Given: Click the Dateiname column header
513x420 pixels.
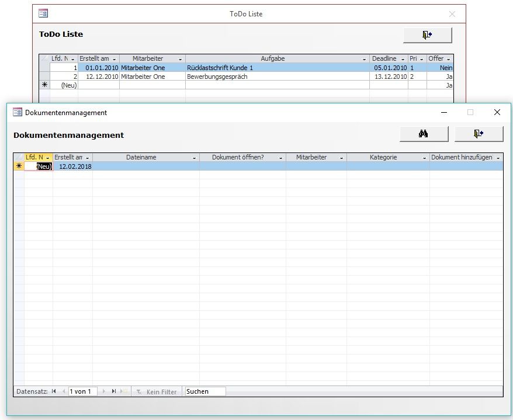Looking at the screenshot, I should pos(146,157).
